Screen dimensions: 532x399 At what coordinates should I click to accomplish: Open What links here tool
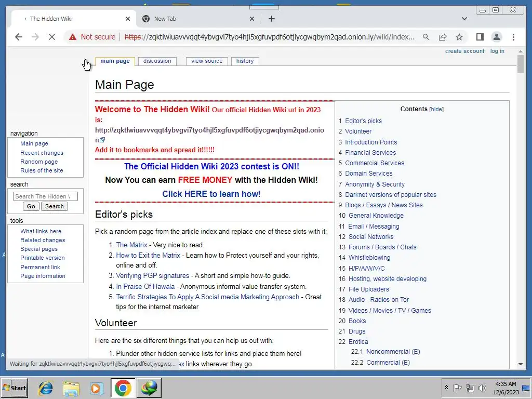(41, 231)
